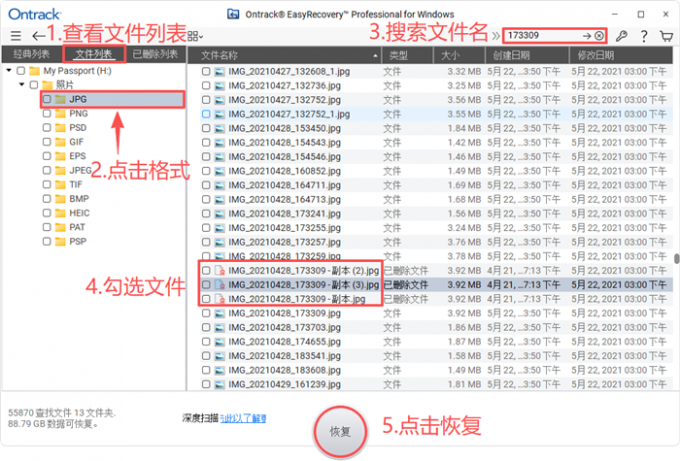Check the JPG folder checkbox
Image resolution: width=680 pixels, height=461 pixels.
coord(47,99)
